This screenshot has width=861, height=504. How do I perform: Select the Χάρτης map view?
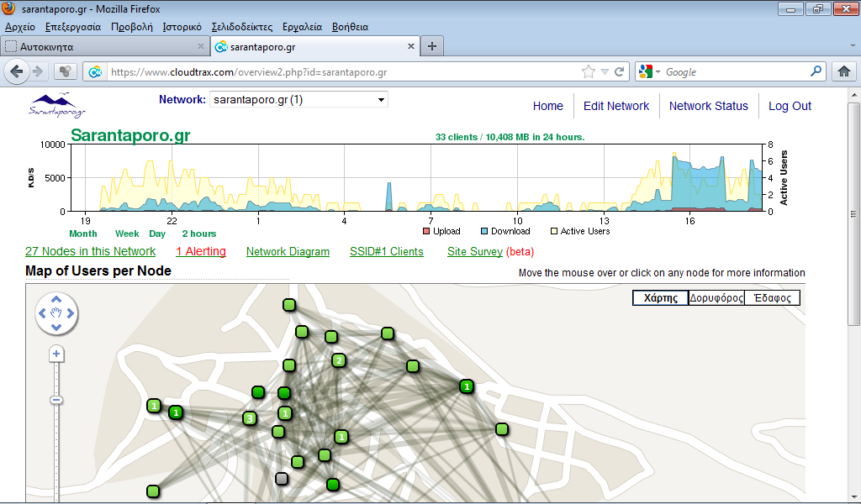661,298
